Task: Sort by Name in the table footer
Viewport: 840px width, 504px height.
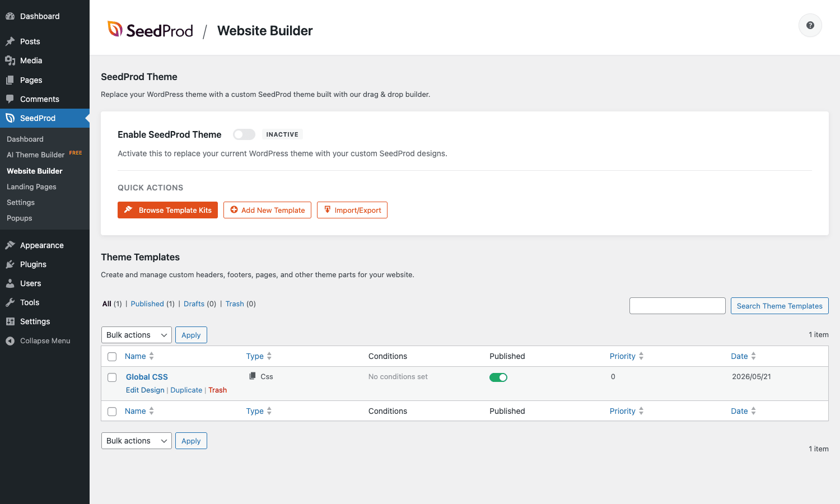Action: (139, 411)
